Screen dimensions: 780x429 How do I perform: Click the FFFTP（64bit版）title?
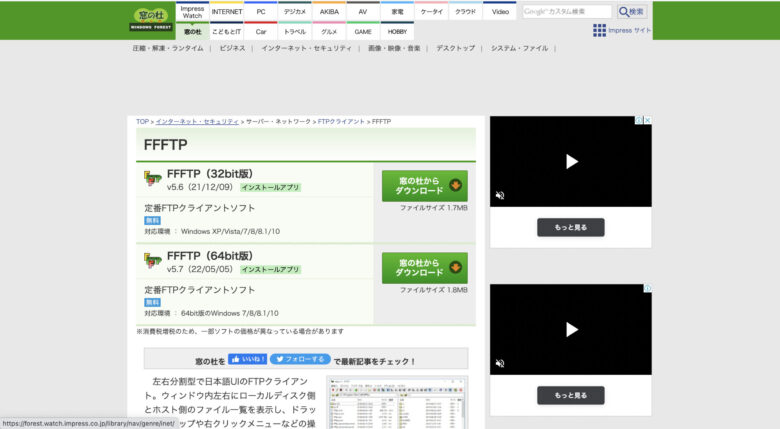(210, 256)
